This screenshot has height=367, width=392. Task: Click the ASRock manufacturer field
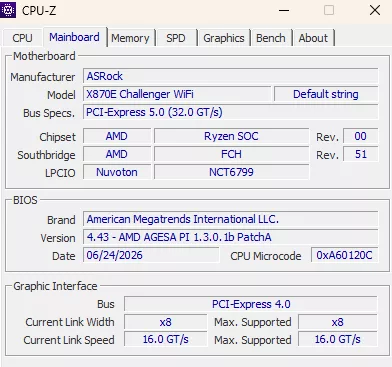pos(231,76)
